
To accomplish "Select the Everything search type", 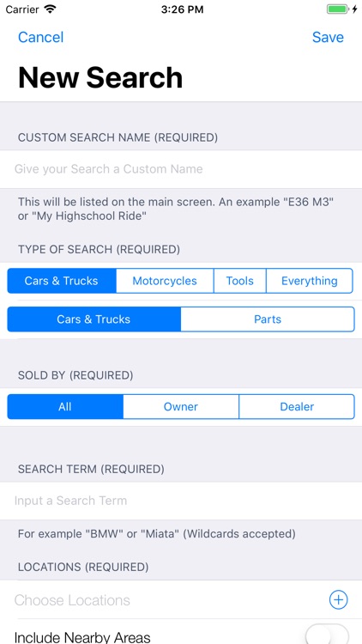I will (x=310, y=281).
